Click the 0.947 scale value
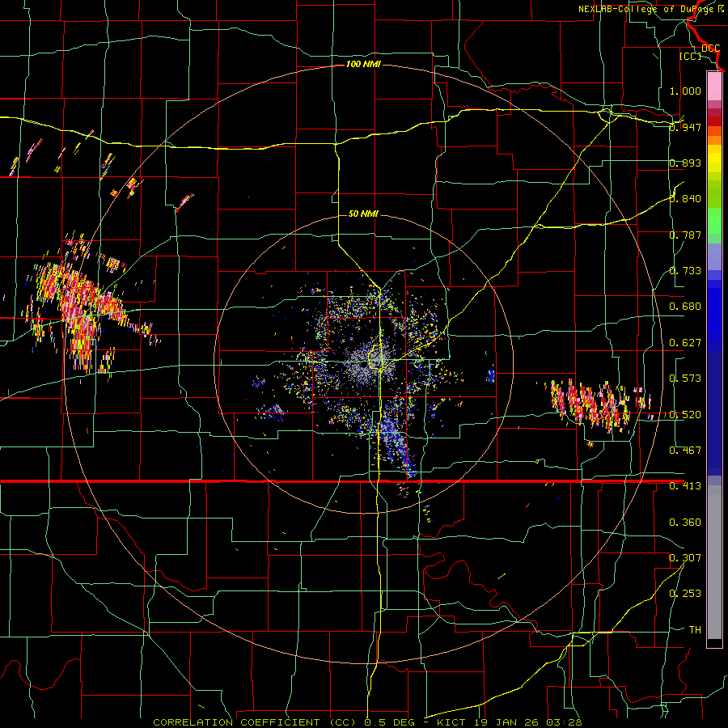The image size is (728, 728). pyautogui.click(x=685, y=127)
